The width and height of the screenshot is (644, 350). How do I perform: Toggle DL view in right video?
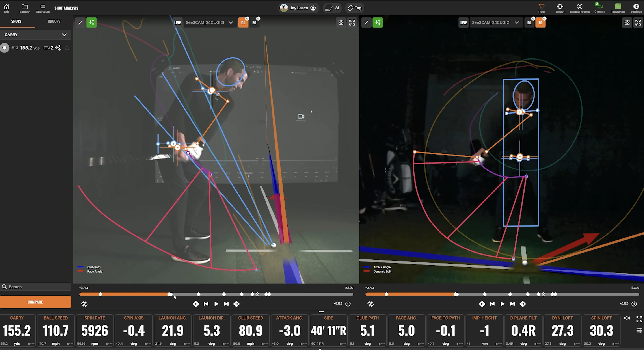529,22
